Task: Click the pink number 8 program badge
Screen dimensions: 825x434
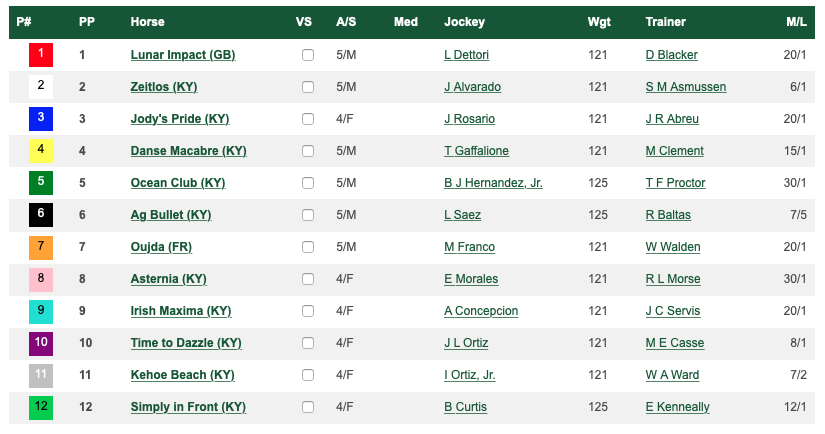Action: coord(41,279)
